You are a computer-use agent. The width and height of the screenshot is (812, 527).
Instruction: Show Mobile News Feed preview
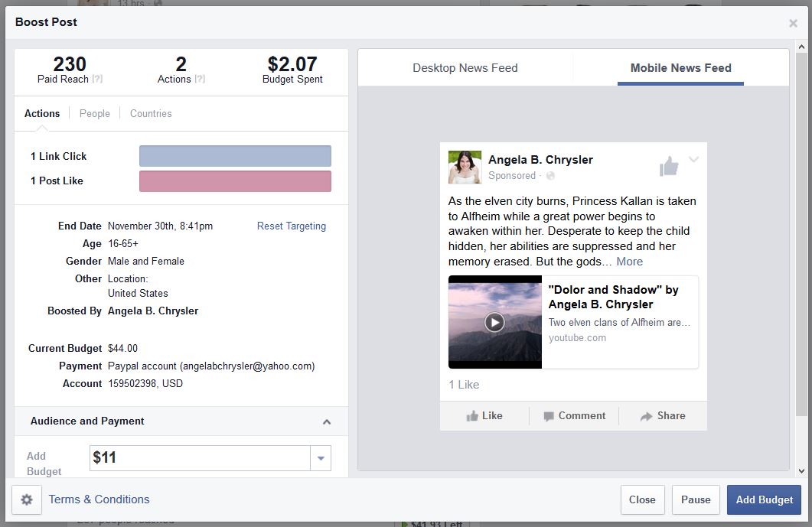point(680,68)
